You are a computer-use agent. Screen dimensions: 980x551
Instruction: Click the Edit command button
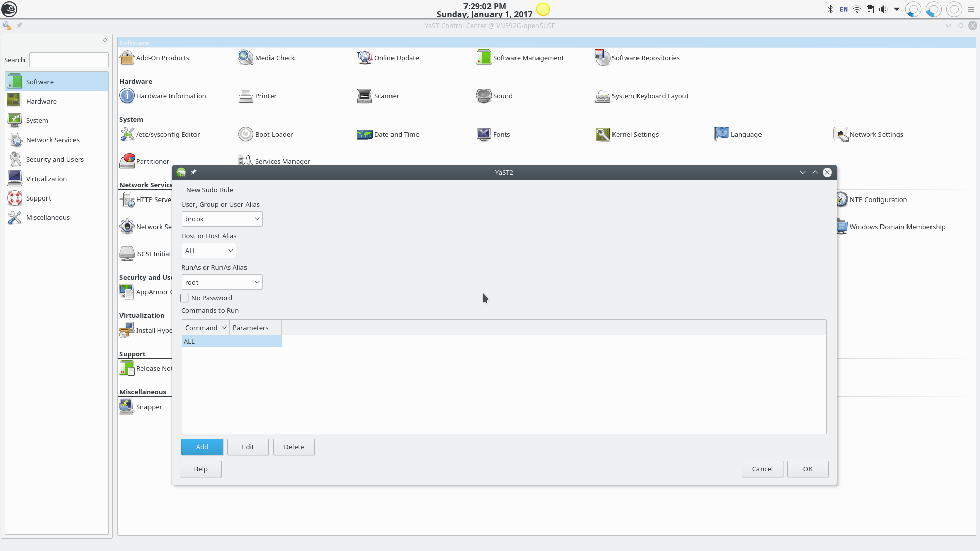click(248, 447)
